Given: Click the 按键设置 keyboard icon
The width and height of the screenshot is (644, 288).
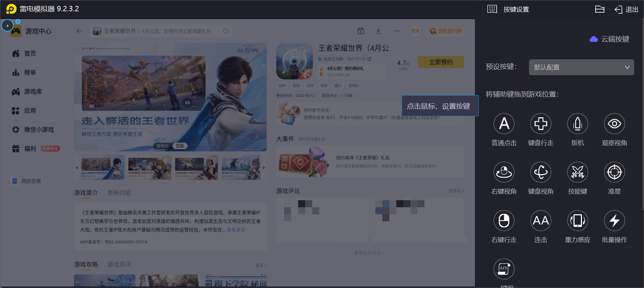Looking at the screenshot, I should coord(492,9).
